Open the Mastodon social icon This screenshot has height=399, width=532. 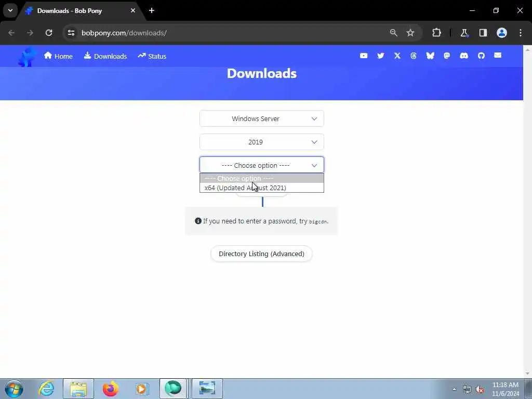click(x=447, y=56)
